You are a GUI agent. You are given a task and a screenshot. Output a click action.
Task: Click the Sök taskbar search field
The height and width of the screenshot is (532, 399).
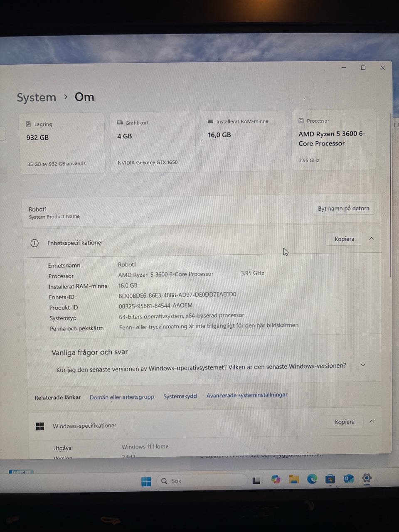pyautogui.click(x=201, y=480)
